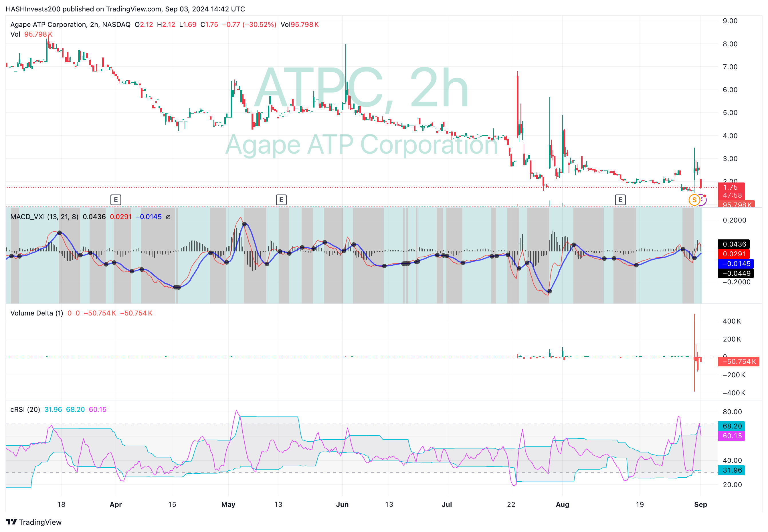Image resolution: width=768 pixels, height=532 pixels.
Task: Click the black −0.0449 label on the MACD scale
Action: pos(736,273)
